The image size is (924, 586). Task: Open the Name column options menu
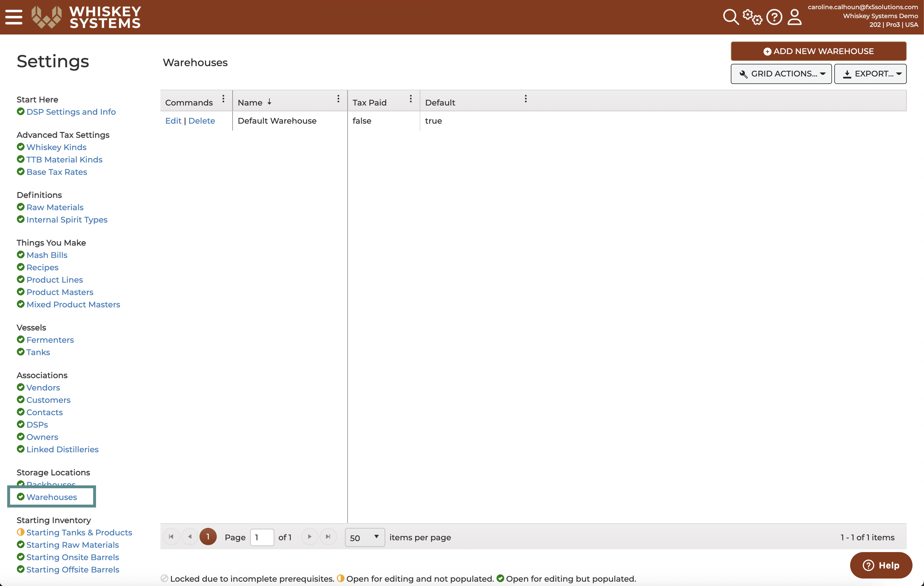(x=338, y=99)
